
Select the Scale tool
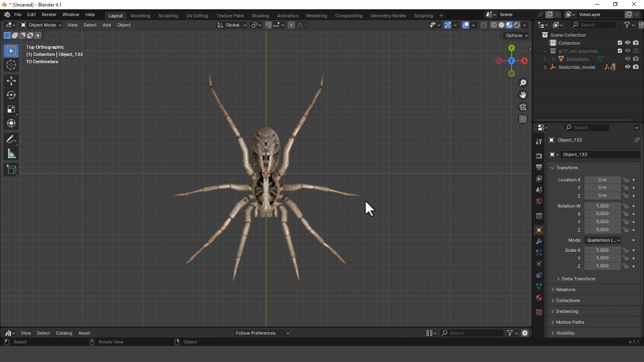(x=11, y=109)
